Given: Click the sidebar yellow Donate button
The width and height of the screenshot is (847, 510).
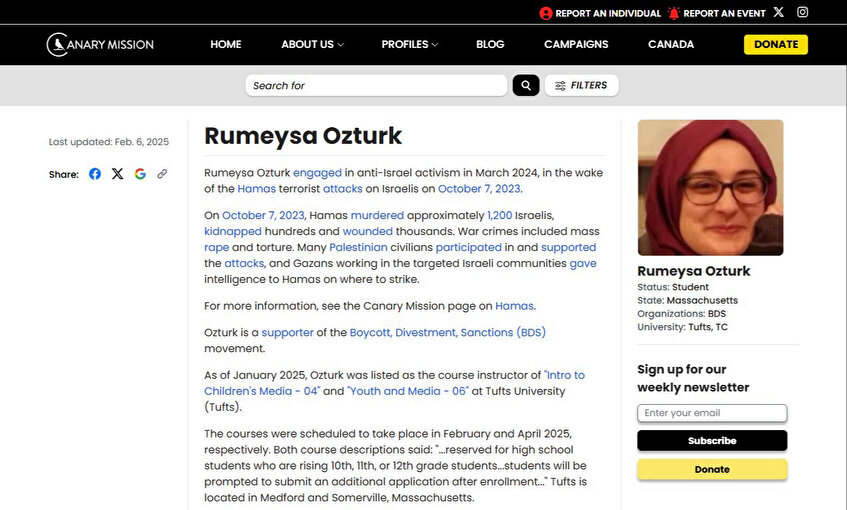Looking at the screenshot, I should click(712, 469).
